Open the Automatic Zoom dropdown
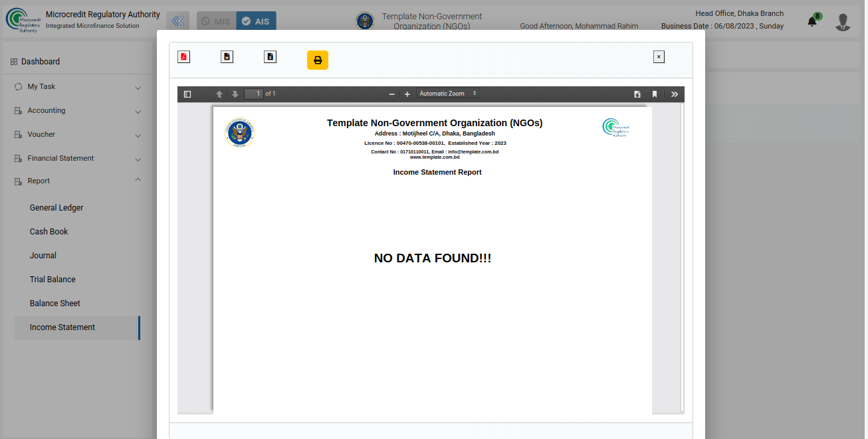This screenshot has width=868, height=439. point(448,94)
